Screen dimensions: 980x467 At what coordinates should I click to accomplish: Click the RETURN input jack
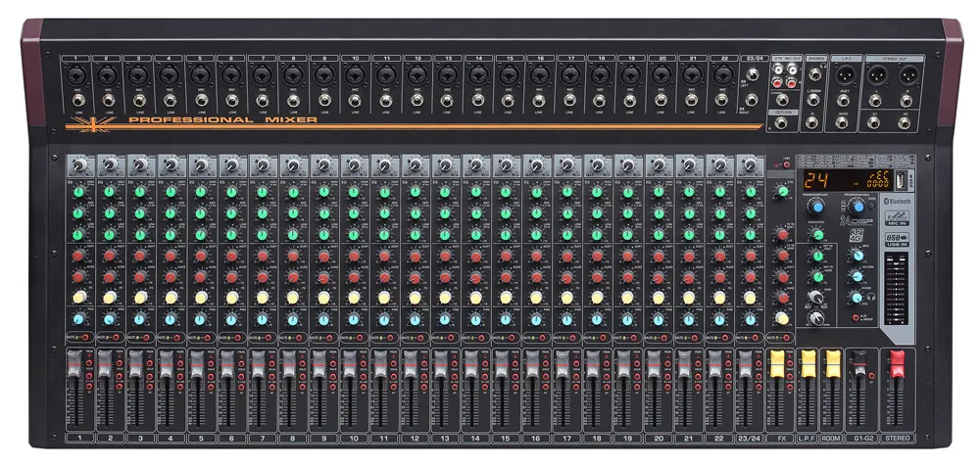point(781,123)
